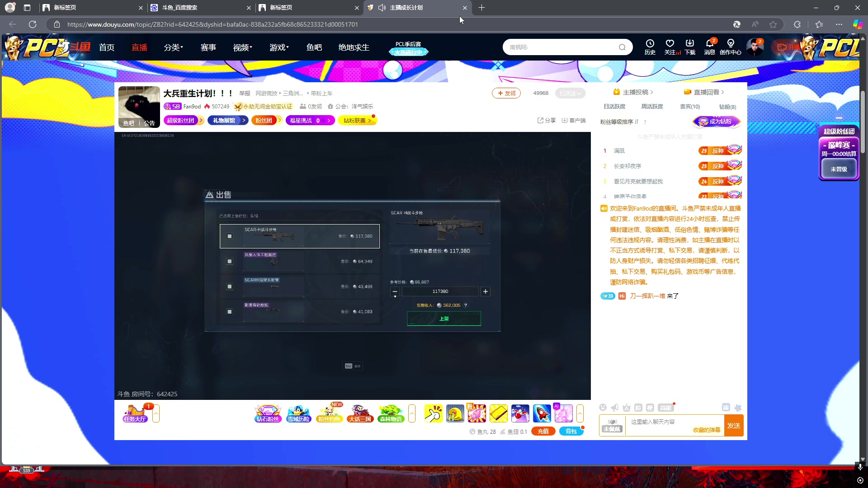Click the 成为钻粉 button

(x=717, y=122)
